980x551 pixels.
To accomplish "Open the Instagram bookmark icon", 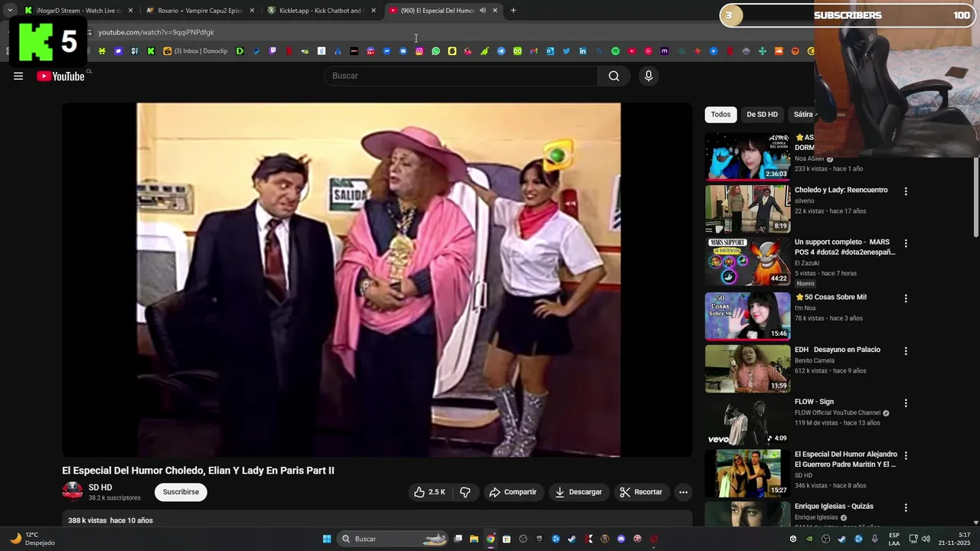I will pos(420,51).
